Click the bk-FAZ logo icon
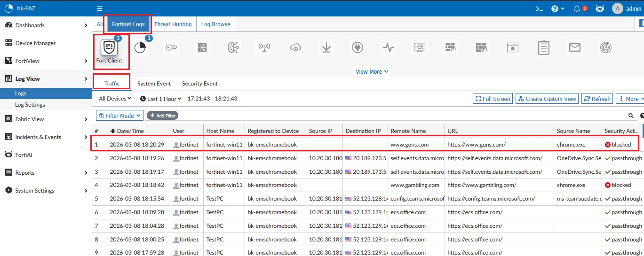The width and height of the screenshot is (644, 256). 9,8
